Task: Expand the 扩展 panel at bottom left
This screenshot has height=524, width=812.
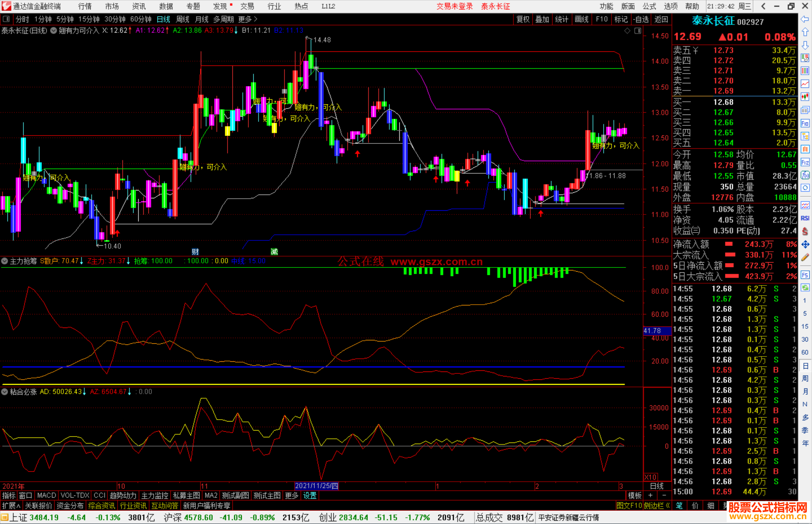Action: (x=11, y=506)
